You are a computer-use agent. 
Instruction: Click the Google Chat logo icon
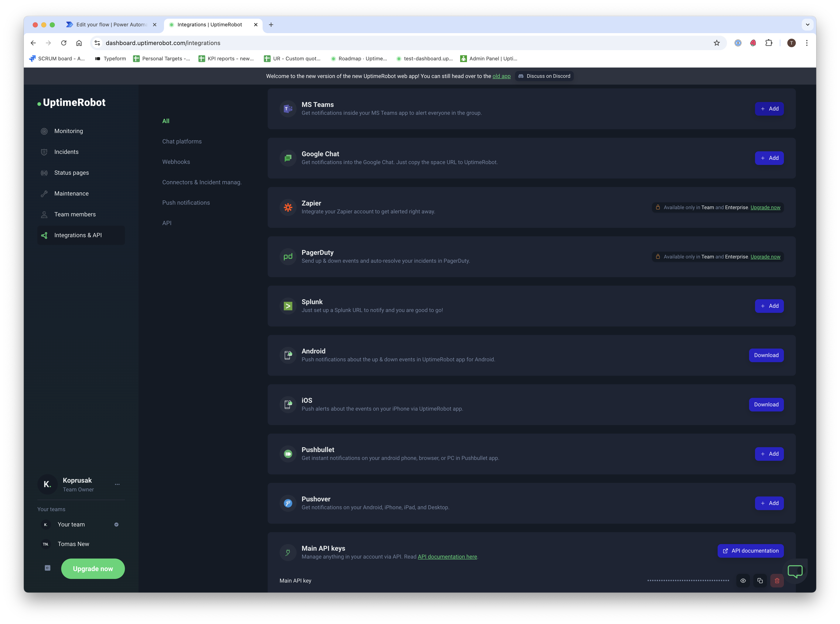[x=288, y=158]
